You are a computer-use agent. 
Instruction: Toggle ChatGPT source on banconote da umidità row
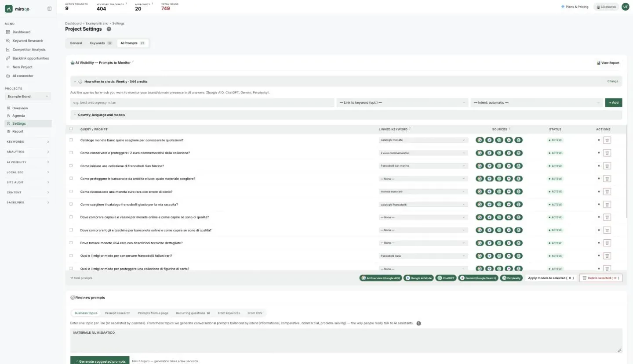(499, 179)
